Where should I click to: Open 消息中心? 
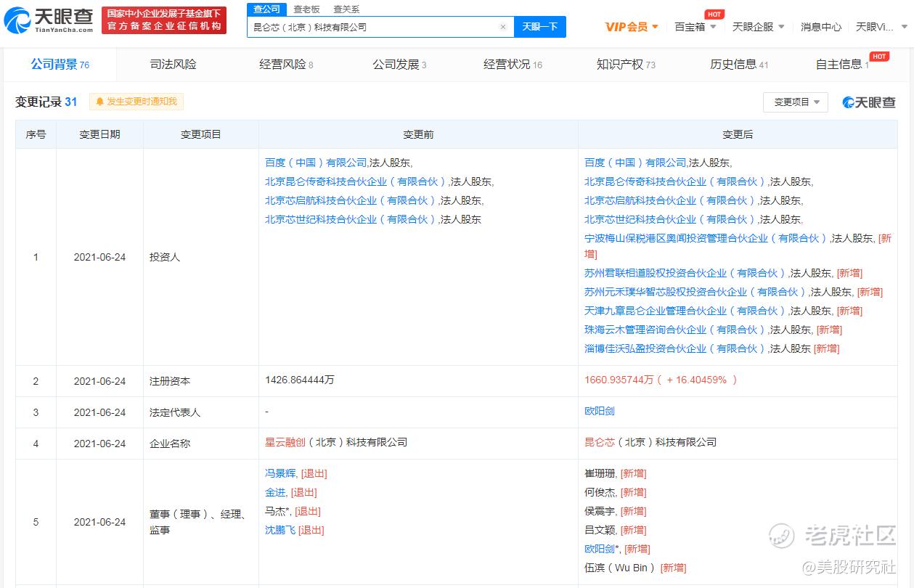pos(821,27)
